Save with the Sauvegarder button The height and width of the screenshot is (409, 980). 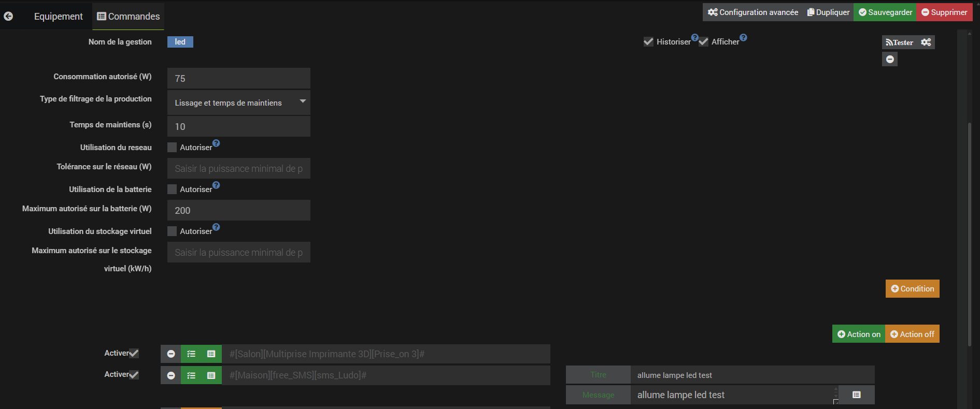885,12
